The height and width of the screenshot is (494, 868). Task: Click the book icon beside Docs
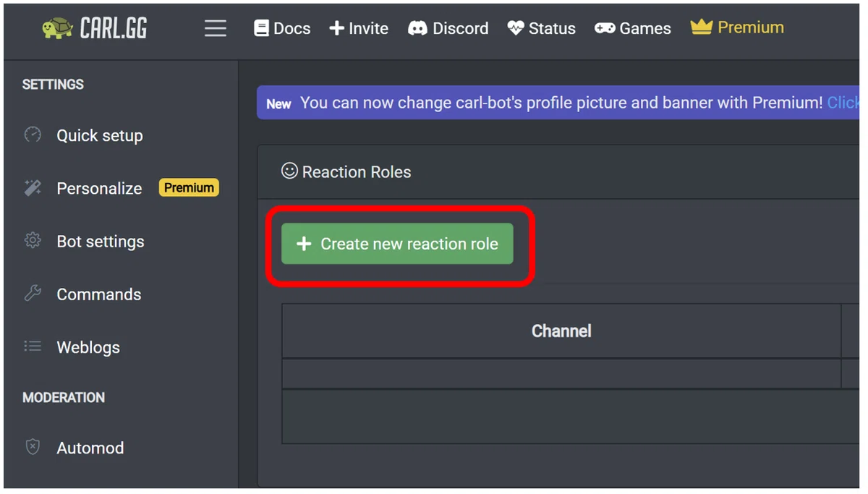pos(261,28)
